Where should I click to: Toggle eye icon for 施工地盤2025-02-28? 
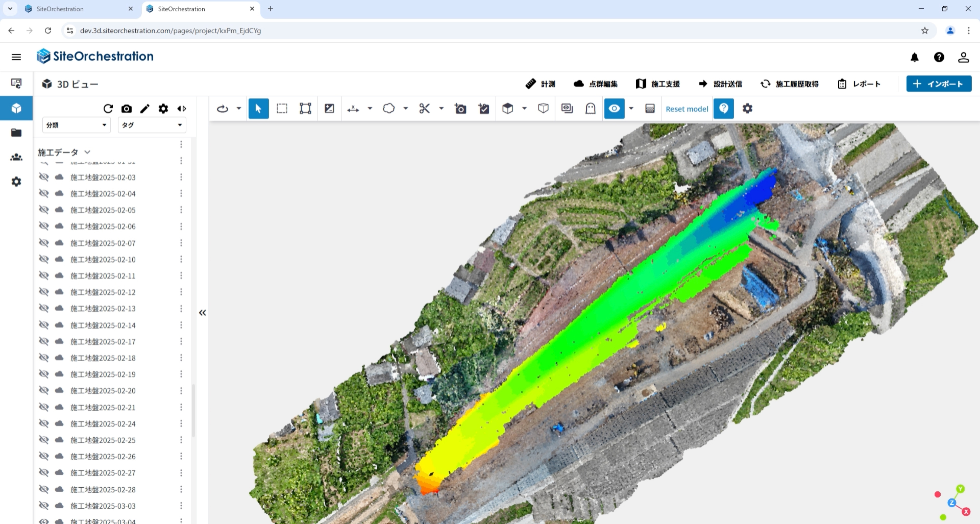pos(44,489)
